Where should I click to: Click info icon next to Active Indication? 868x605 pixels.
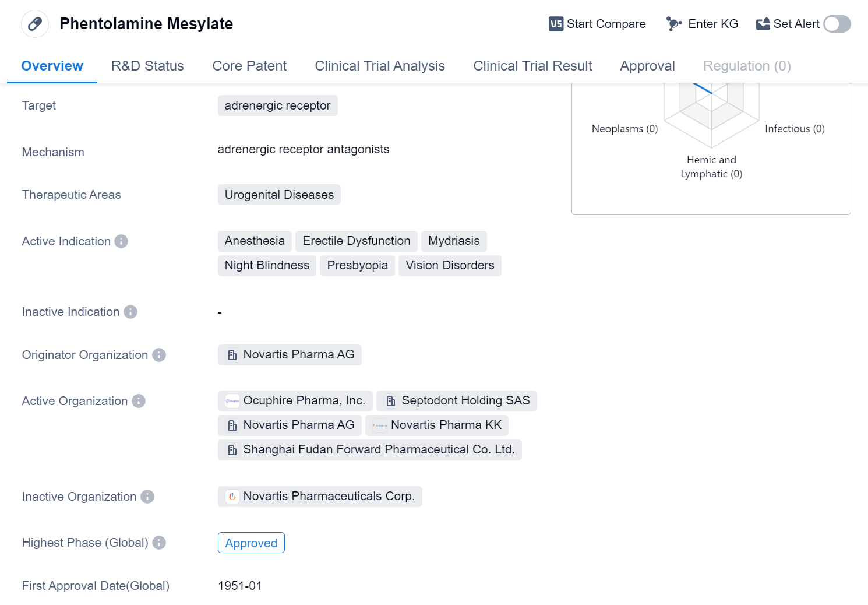point(121,241)
